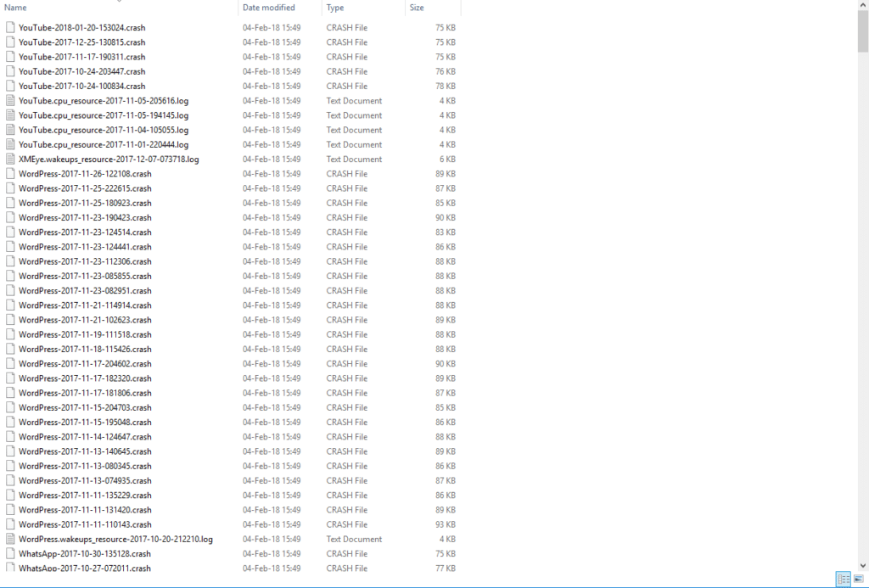Select file name WordPress-2017-11-19-111518.crash

(x=85, y=334)
